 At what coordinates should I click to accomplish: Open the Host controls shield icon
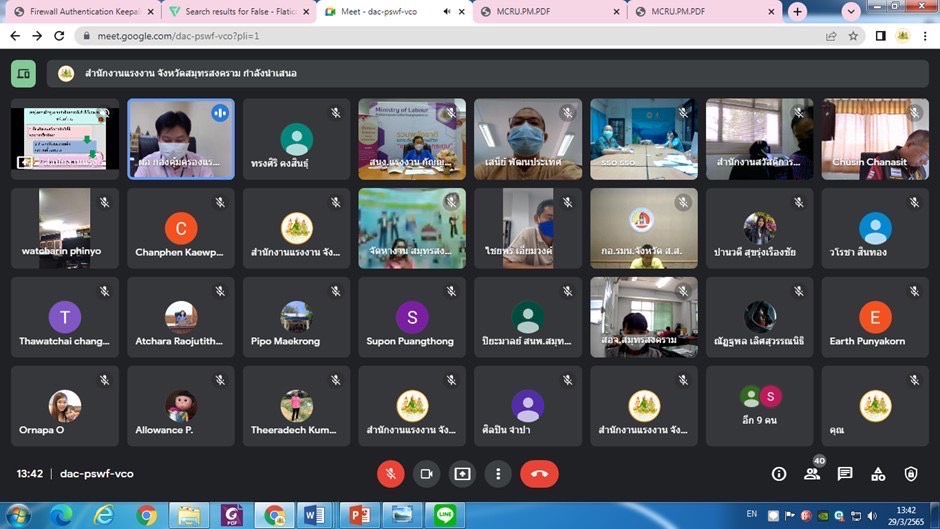[x=911, y=474]
